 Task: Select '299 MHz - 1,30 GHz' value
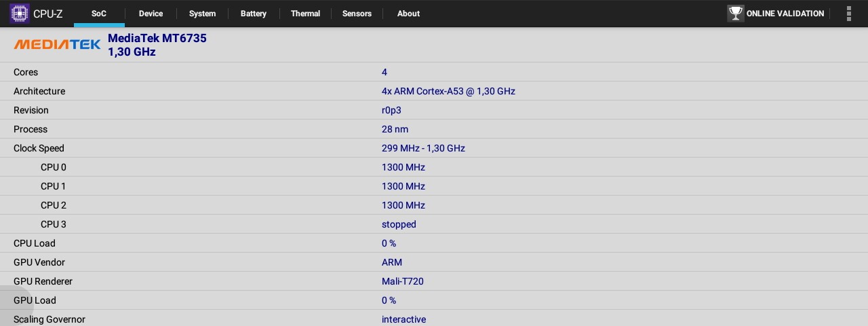[x=423, y=148]
